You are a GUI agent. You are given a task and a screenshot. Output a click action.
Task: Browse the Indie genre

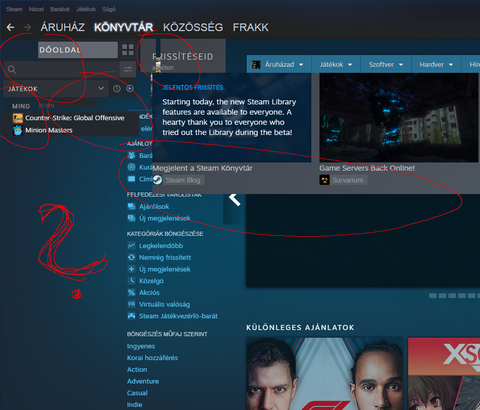point(134,404)
